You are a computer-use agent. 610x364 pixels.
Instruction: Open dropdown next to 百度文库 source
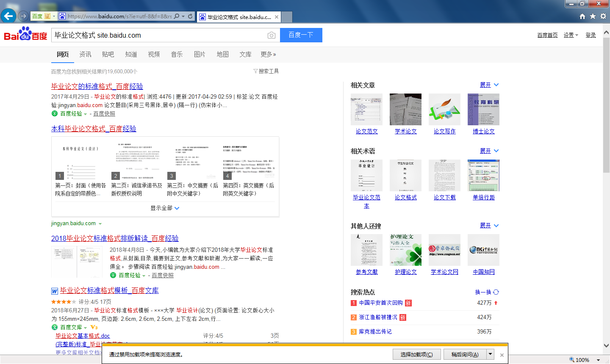[85, 328]
